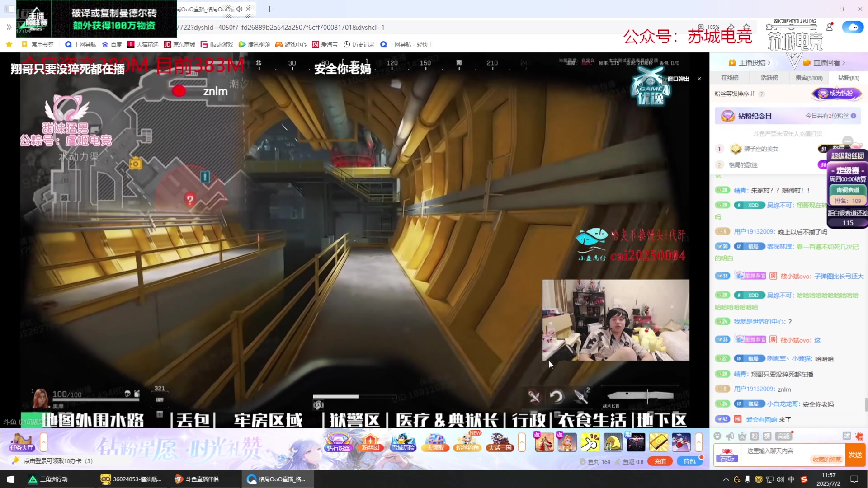
Task: Mute the browser tab audio speaker icon
Action: click(x=239, y=9)
